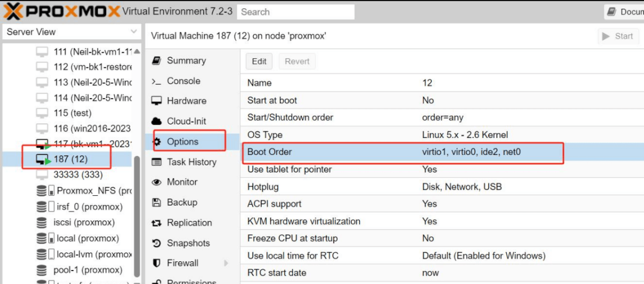Image resolution: width=644 pixels, height=284 pixels.
Task: Click the Summary book icon
Action: pos(156,61)
